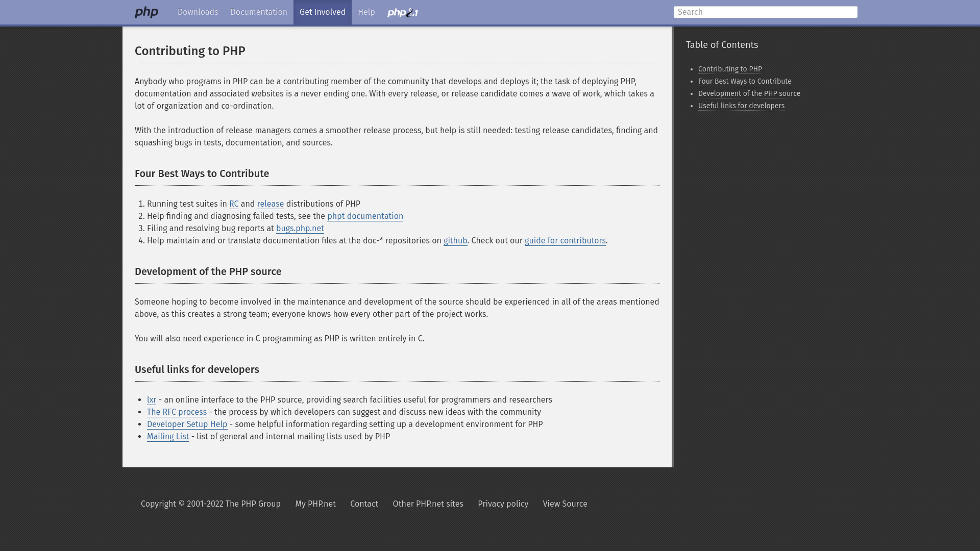This screenshot has height=551, width=980.
Task: Click View Source in the footer
Action: pos(565,504)
